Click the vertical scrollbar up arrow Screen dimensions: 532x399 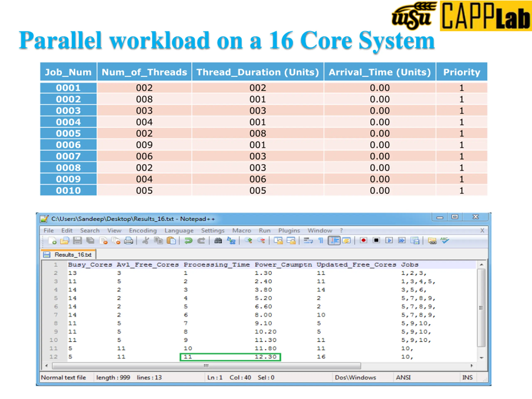(x=482, y=265)
